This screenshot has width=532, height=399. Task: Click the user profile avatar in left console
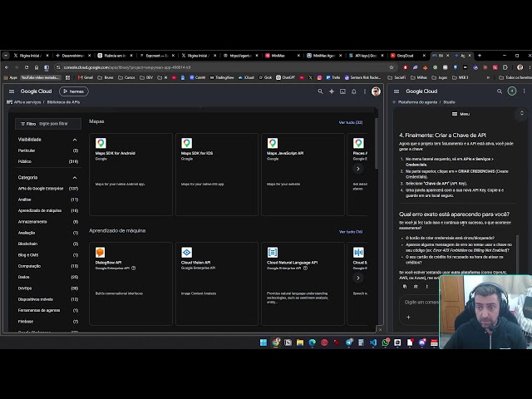click(x=376, y=91)
